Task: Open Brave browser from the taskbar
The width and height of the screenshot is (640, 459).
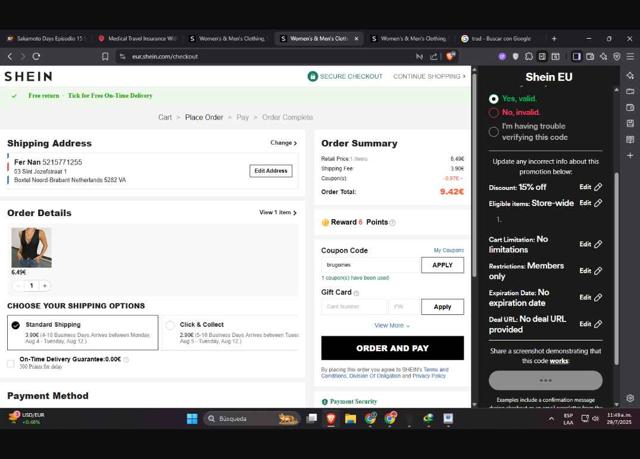Action: click(331, 419)
